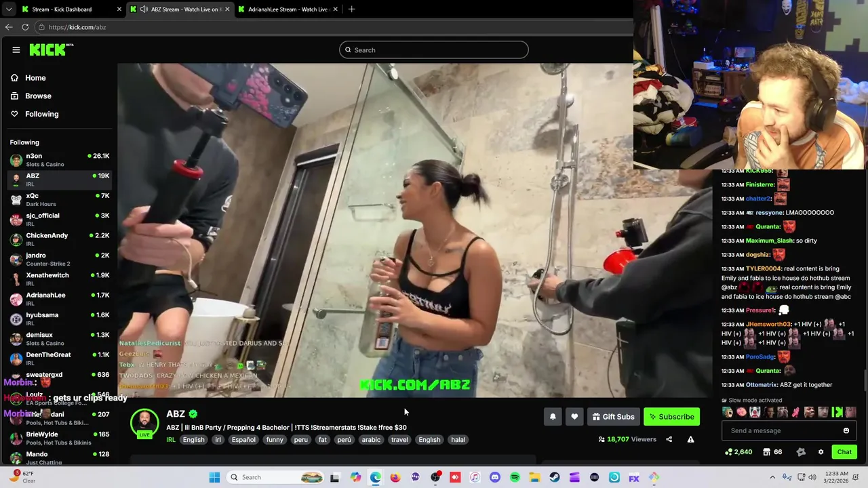Switch to Stream - Kick Dashboard tab
The width and height of the screenshot is (868, 488).
[71, 9]
